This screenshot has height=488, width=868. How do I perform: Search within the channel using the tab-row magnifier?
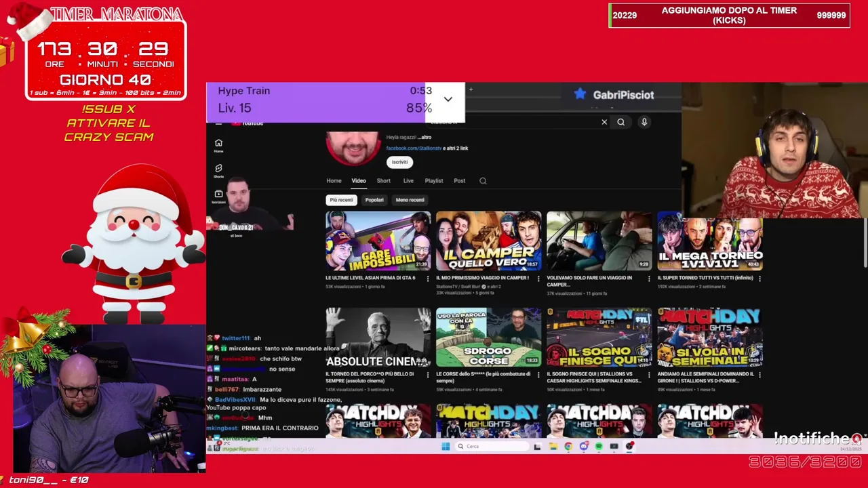tap(483, 181)
